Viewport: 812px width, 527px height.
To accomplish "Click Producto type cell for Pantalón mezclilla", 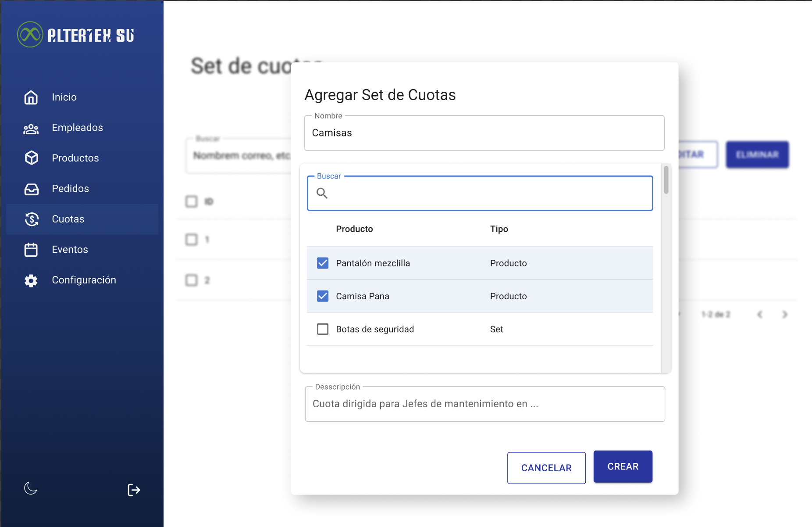I will (x=508, y=263).
